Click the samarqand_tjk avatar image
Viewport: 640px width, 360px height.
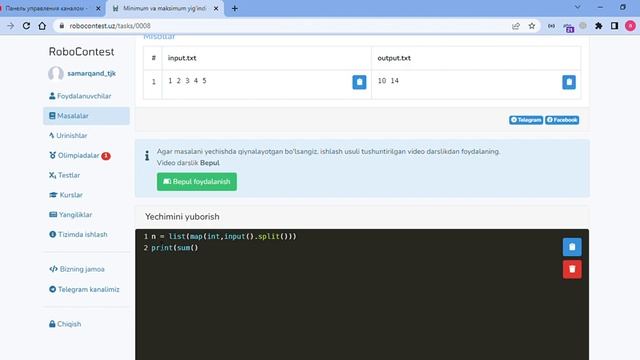tap(56, 73)
